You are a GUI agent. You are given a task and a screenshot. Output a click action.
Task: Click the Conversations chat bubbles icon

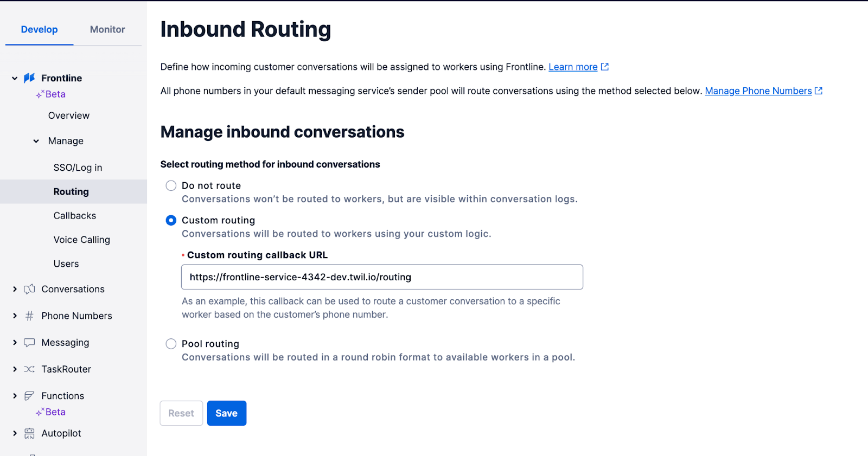click(x=29, y=289)
